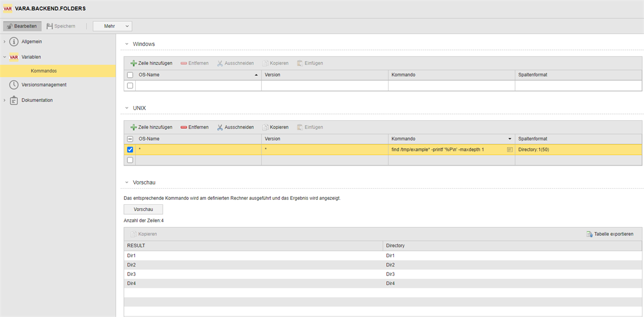Expand the Allgemein section in the sidebar

click(x=30, y=41)
